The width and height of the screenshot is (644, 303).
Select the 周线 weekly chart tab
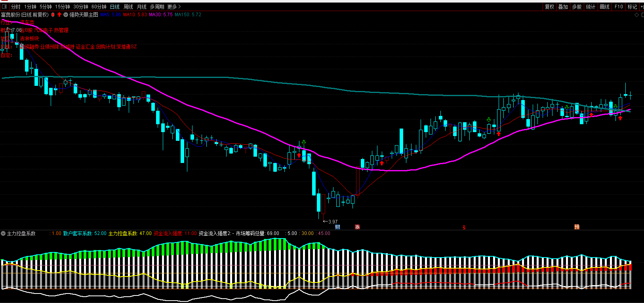(x=128, y=7)
